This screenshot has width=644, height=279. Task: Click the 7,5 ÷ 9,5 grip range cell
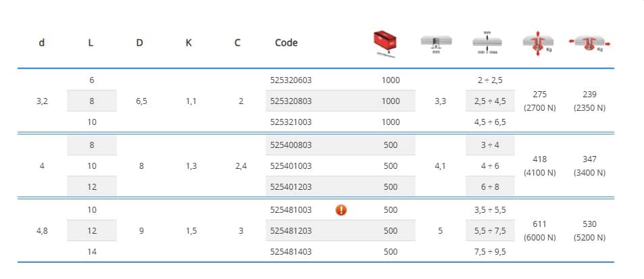tap(490, 252)
